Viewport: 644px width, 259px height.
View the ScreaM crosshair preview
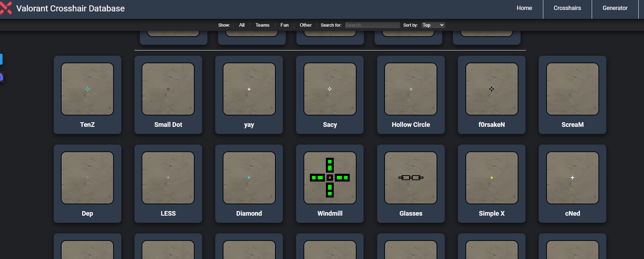point(572,89)
